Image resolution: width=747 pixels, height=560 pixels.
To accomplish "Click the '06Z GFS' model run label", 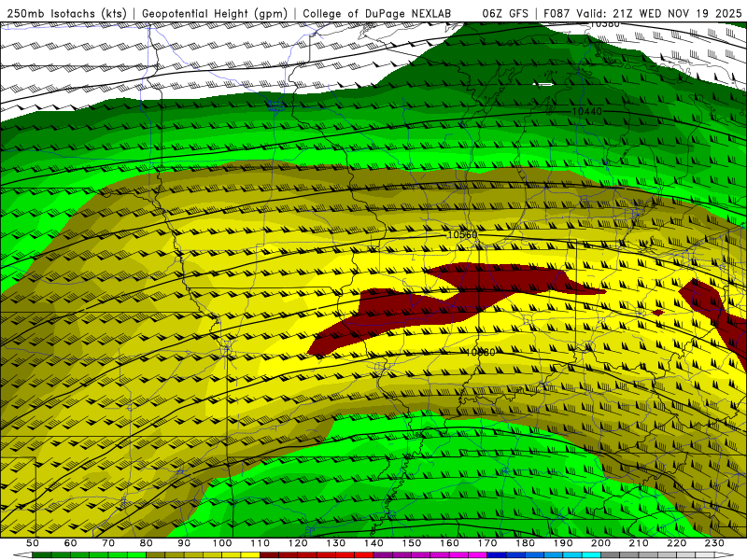I will pyautogui.click(x=505, y=14).
